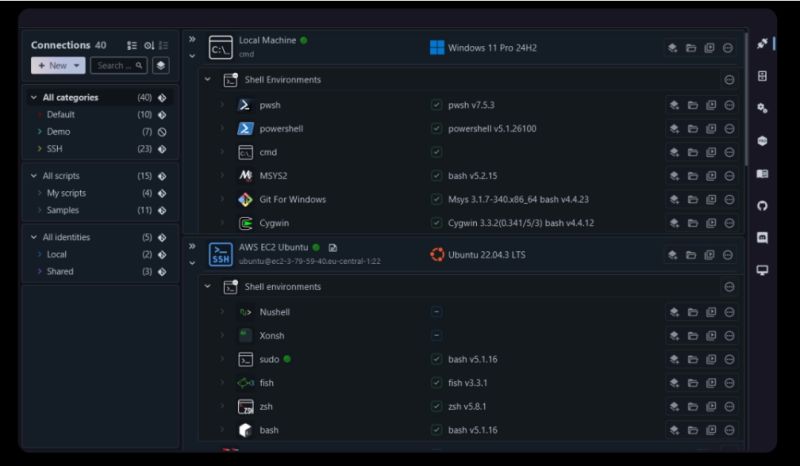Collapse Shell Environments under Local Machine
The width and height of the screenshot is (800, 466).
pyautogui.click(x=208, y=80)
